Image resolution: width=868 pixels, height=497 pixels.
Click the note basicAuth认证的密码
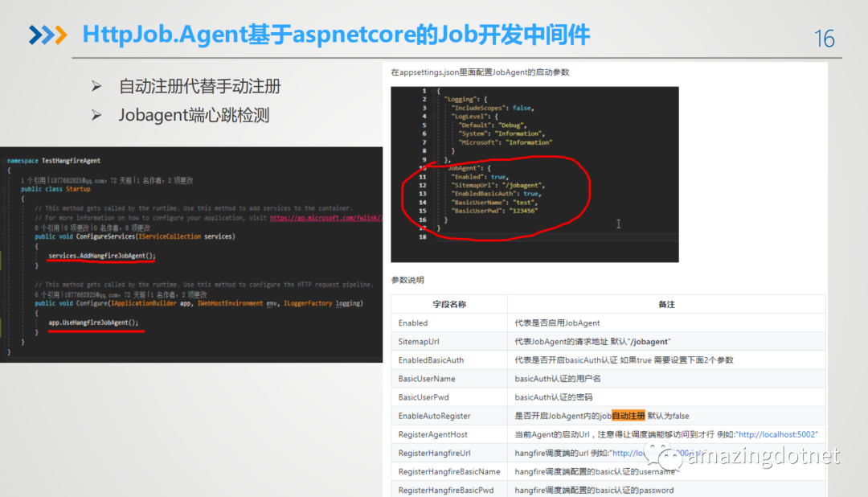click(553, 397)
